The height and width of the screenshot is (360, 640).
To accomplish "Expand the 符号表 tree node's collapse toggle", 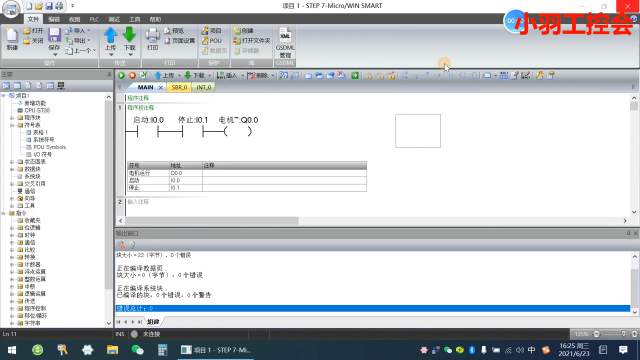I will pos(12,125).
